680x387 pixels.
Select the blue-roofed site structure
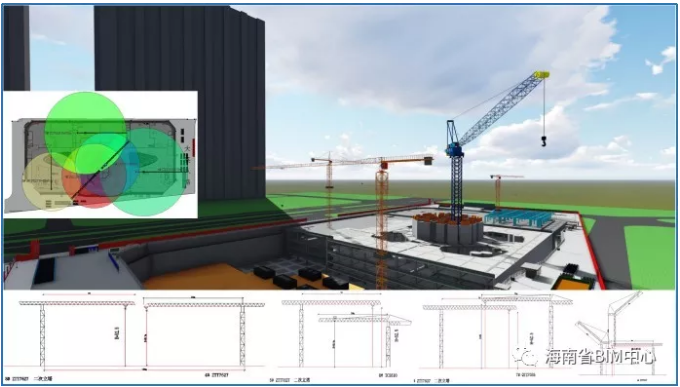(x=517, y=219)
